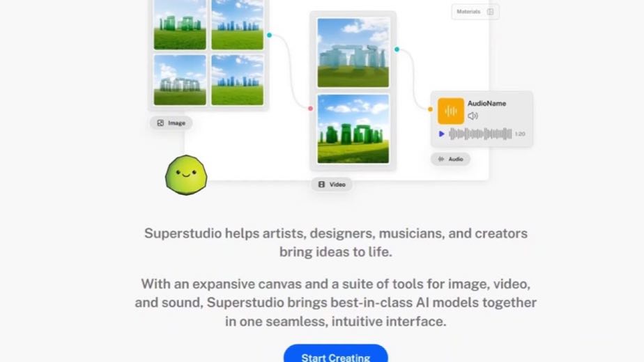Play the AudioName audio clip
Viewport: 644px width, 362px height.
point(441,134)
